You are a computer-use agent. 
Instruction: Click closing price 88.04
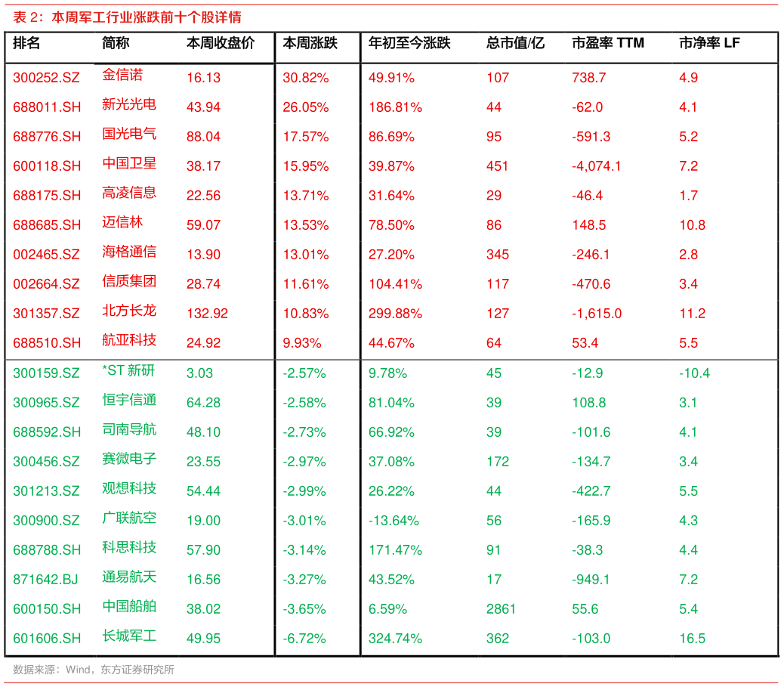[203, 137]
